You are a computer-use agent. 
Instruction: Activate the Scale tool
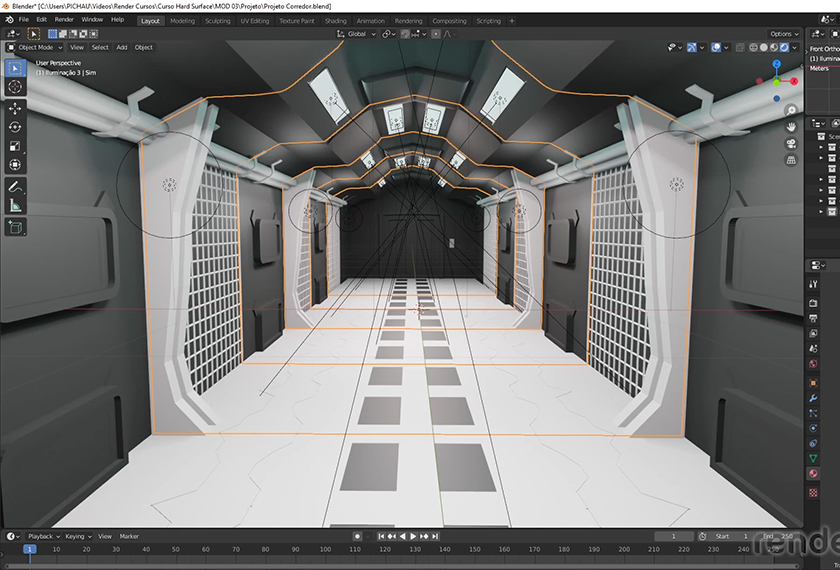15,146
